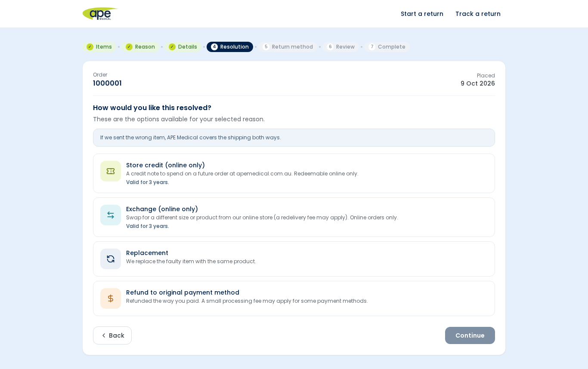Click the Replacement refresh icon
Image resolution: width=588 pixels, height=369 pixels.
(x=111, y=259)
